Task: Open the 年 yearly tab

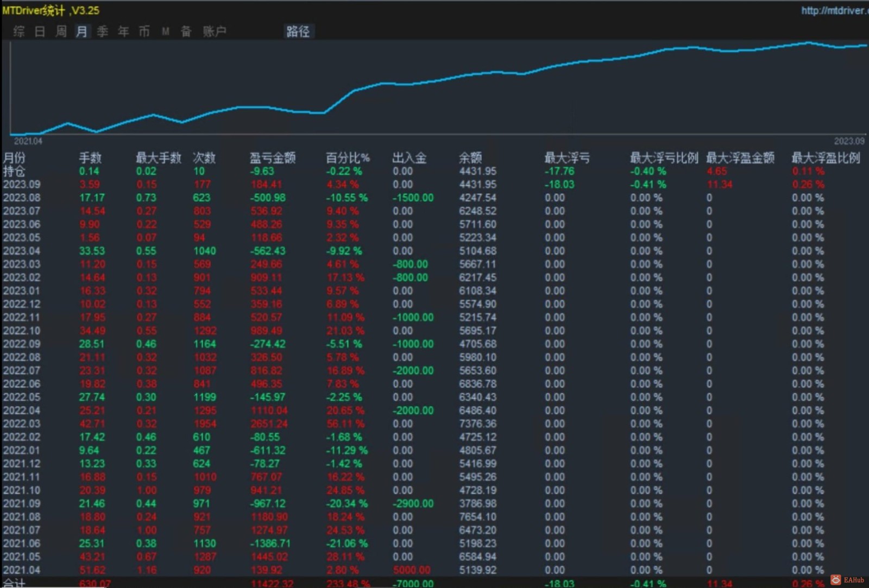Action: pos(123,31)
